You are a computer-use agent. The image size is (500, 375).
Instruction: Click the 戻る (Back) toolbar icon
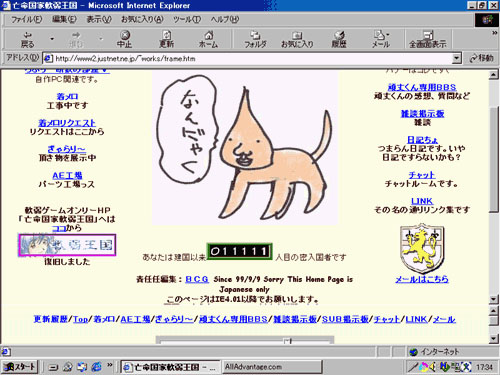(28, 39)
